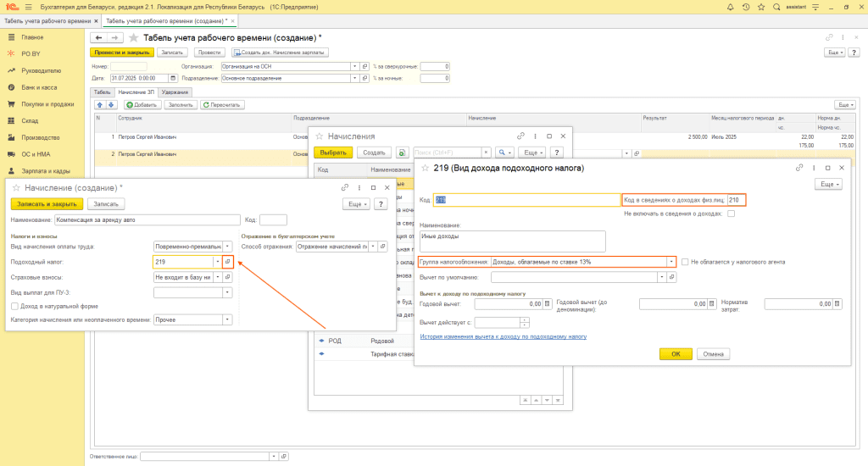Open Еще menu in 219 window
This screenshot has width=868, height=466.
coord(828,185)
